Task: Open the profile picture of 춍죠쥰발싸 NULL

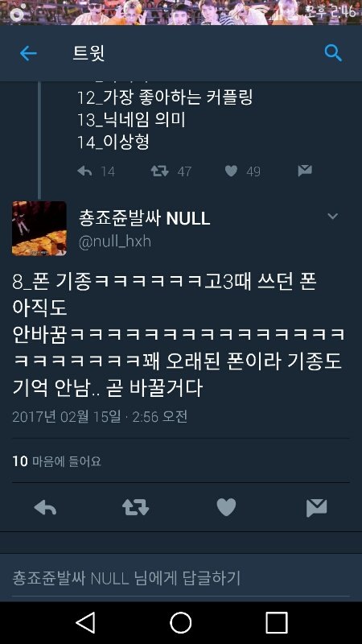Action: pyautogui.click(x=39, y=229)
